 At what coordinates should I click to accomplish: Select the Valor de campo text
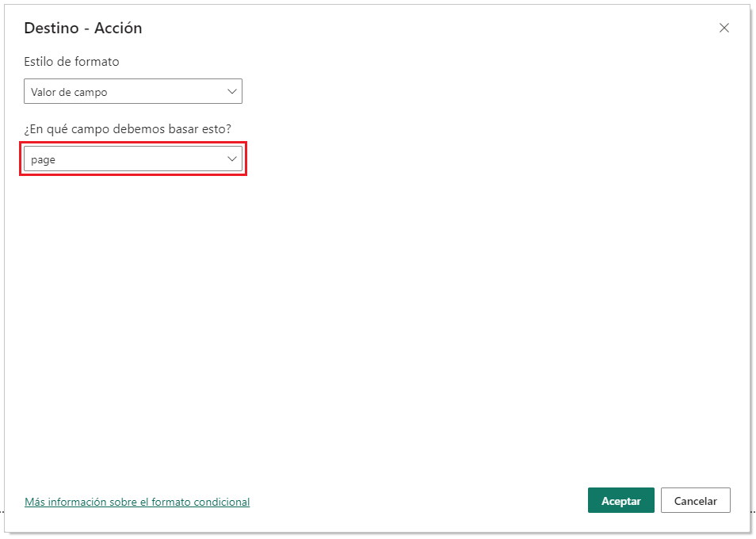coord(69,92)
